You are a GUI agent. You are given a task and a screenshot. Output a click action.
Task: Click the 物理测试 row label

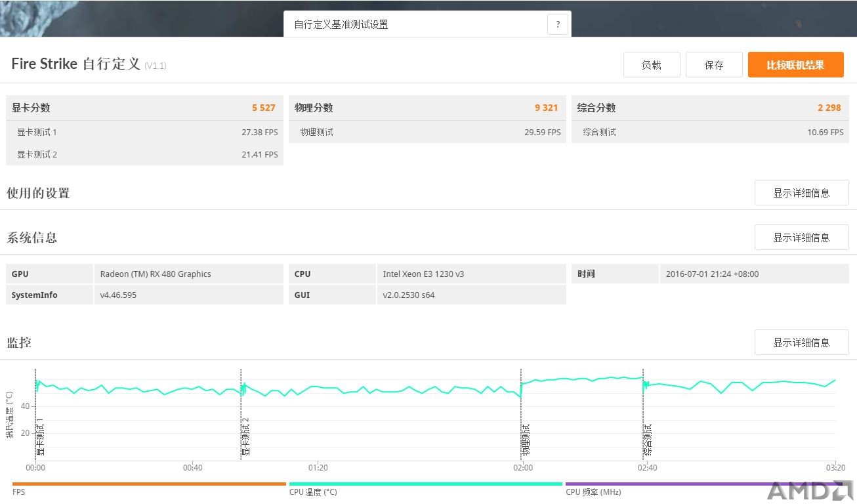click(x=317, y=132)
